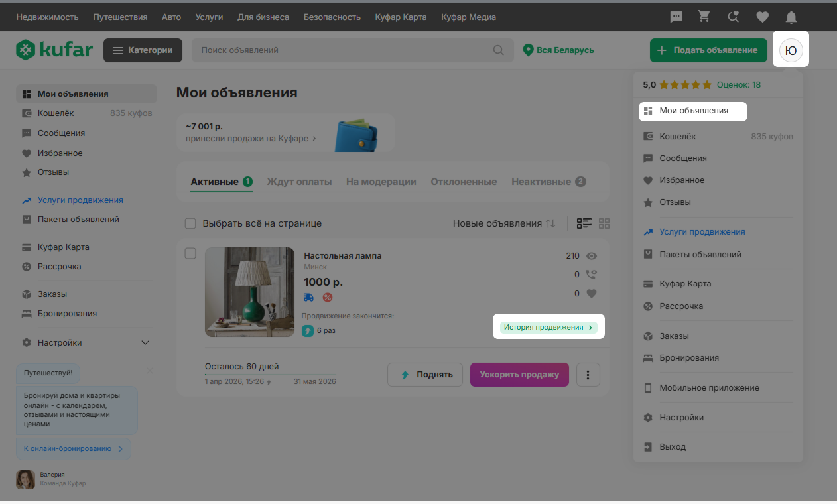Open saved searches icon in top bar
The image size is (837, 504).
(x=733, y=17)
